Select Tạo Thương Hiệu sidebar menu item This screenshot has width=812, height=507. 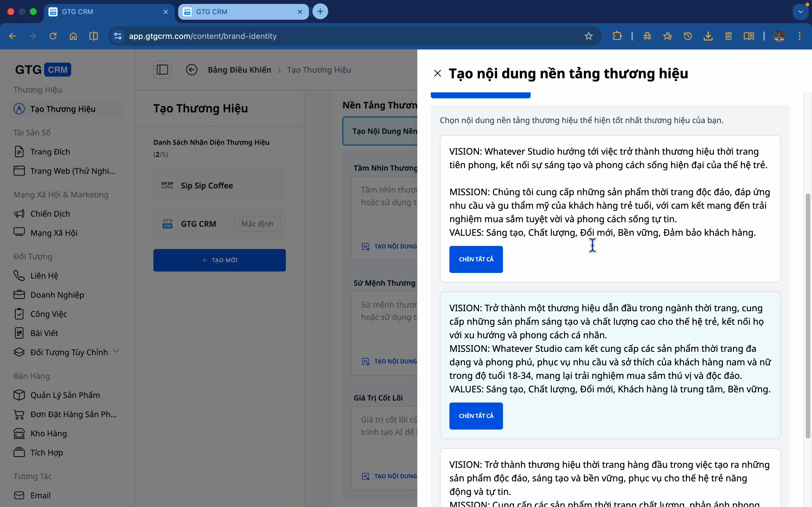(x=63, y=109)
